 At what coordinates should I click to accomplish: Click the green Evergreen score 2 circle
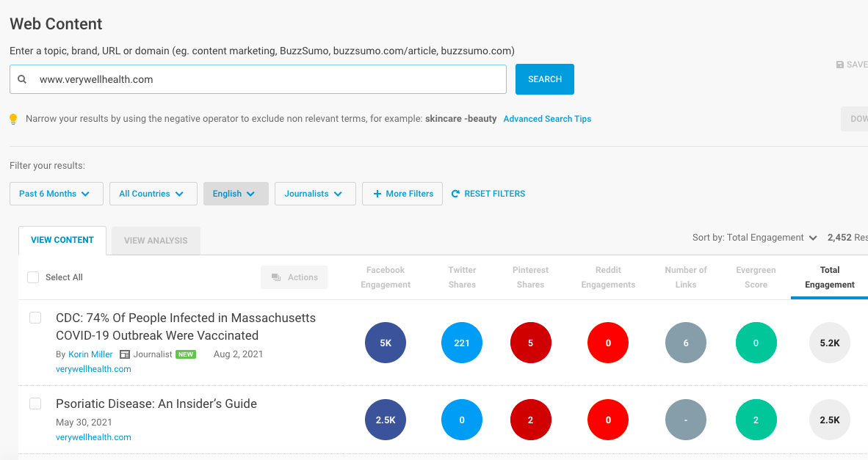coord(756,420)
